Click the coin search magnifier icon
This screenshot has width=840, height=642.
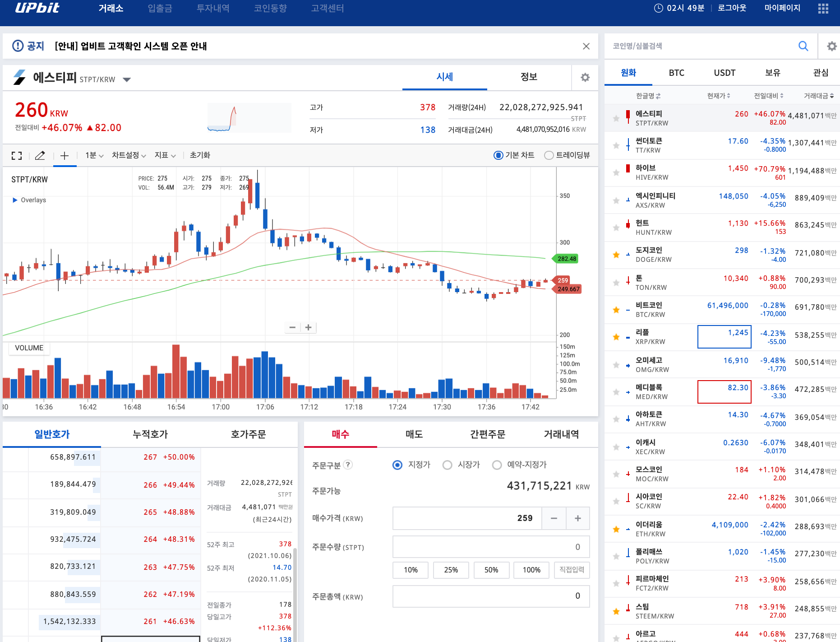point(803,46)
